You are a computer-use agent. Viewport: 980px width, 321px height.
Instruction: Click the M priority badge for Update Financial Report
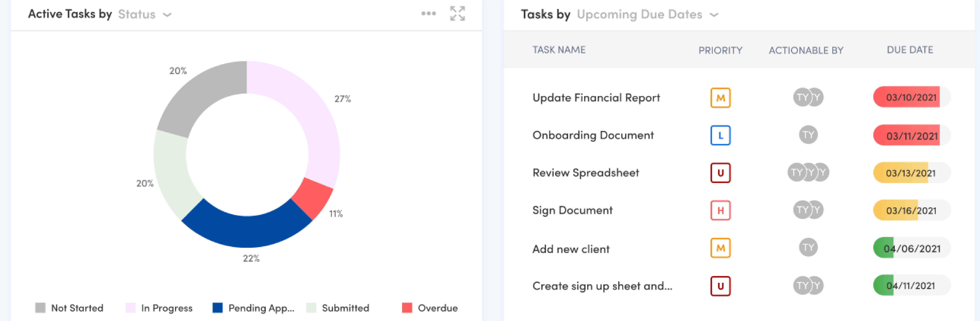point(720,98)
